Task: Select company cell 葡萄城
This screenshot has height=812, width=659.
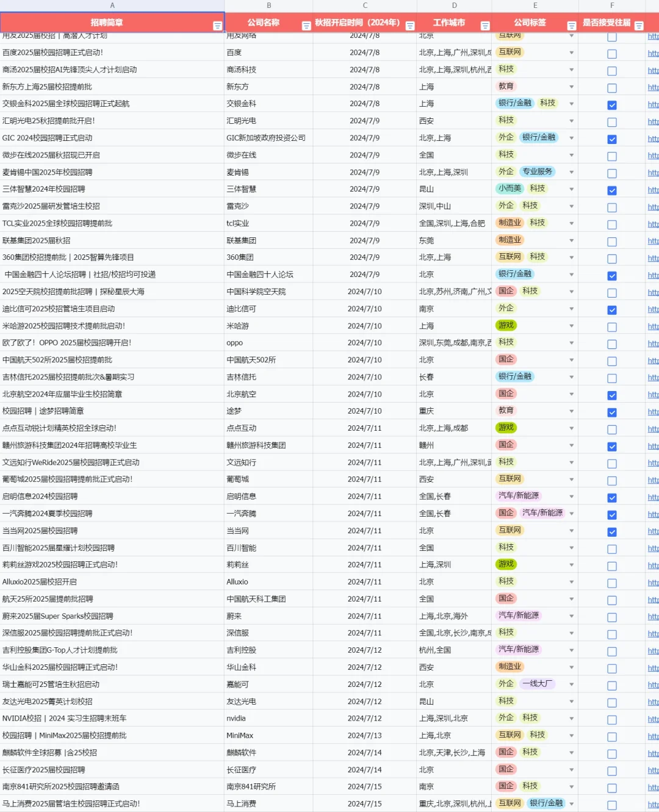Action: point(268,480)
